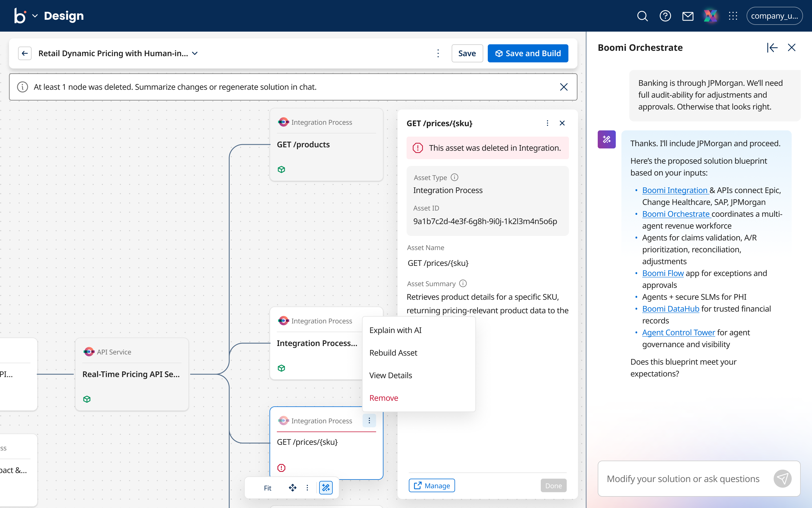Screen dimensions: 812x508
Task: Select the Real-Time Pricing API Service node
Action: pos(132,374)
